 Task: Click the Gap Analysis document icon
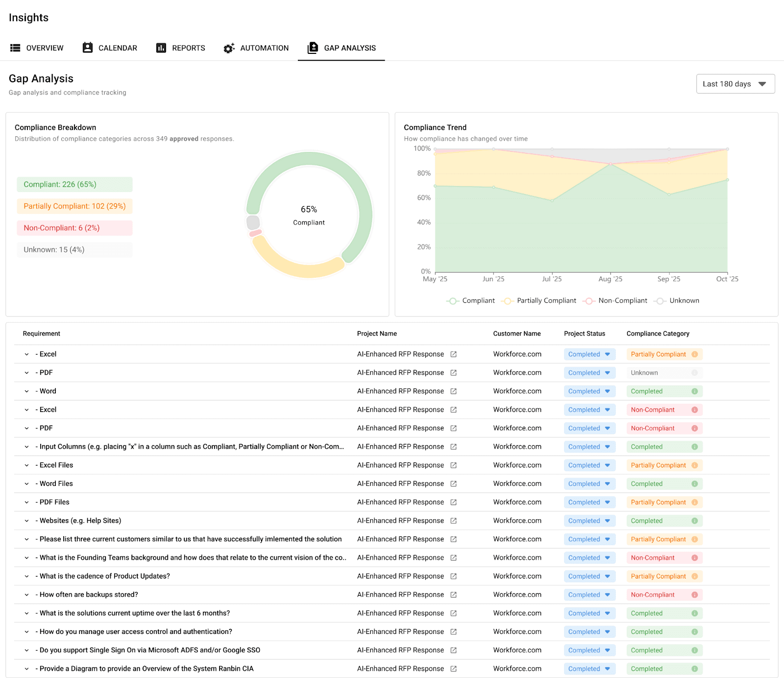point(313,48)
